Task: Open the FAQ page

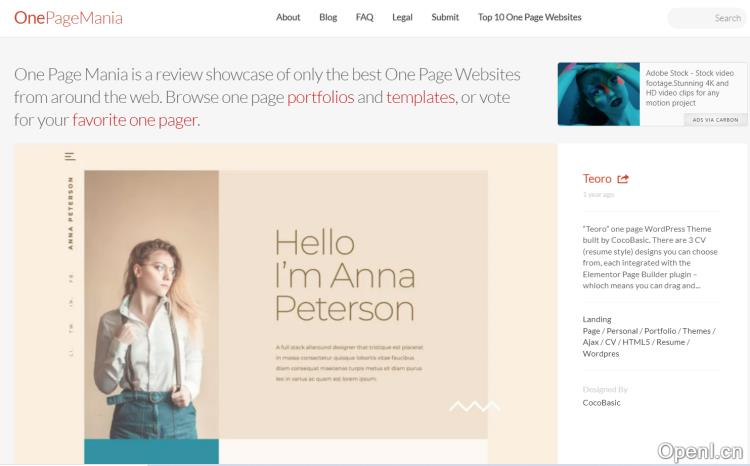Action: point(364,17)
